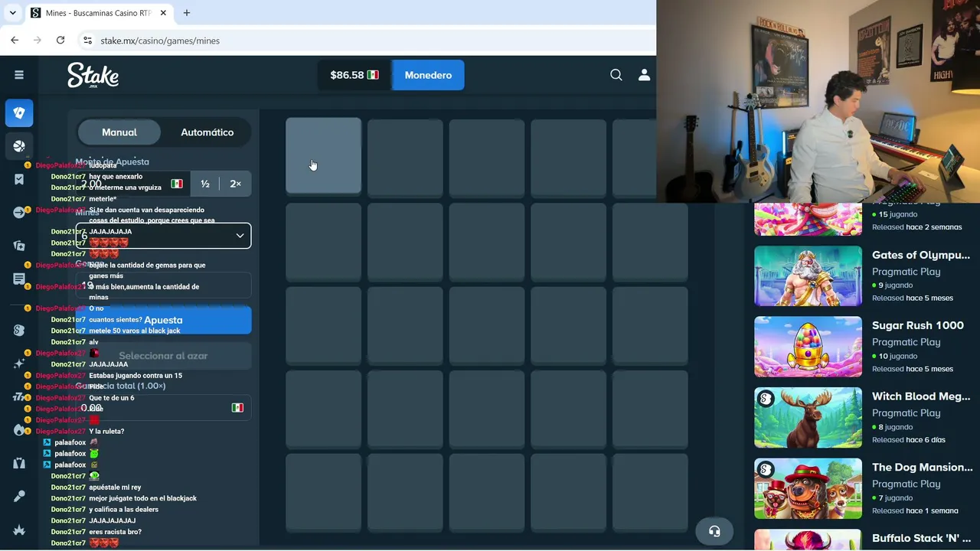
Task: Open the Sugar Rush 1000 title link
Action: [918, 325]
